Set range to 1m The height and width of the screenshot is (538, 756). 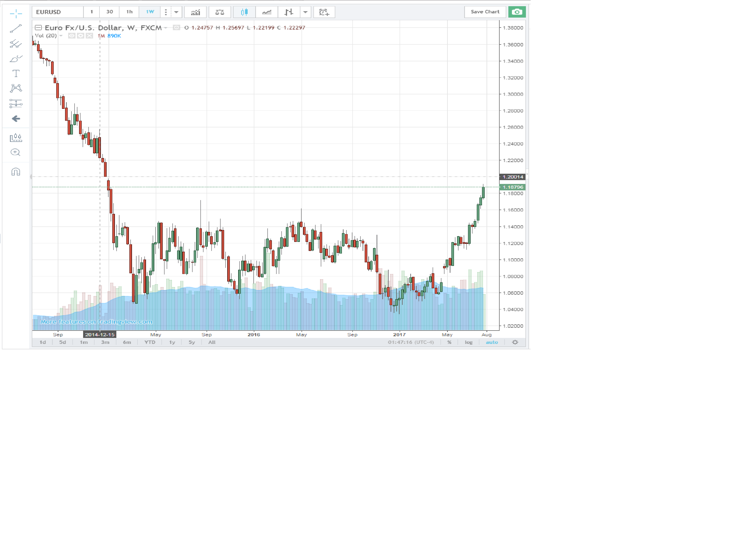coord(84,342)
